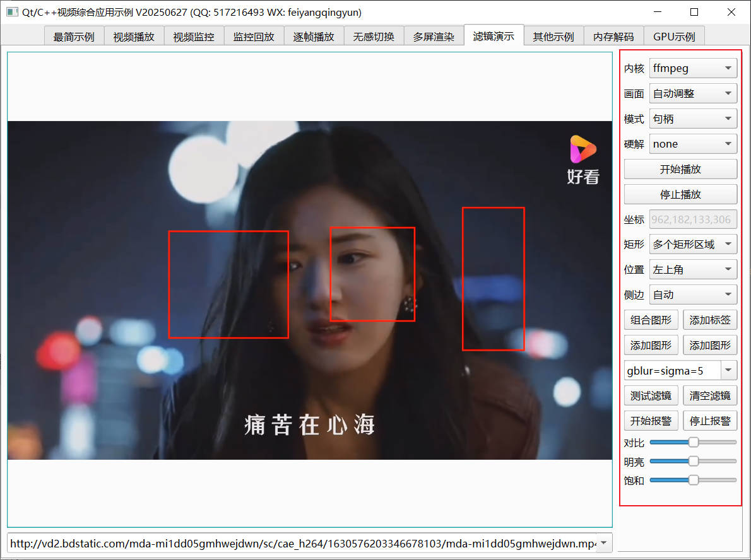Open the 内核 ffmpeg dropdown
Viewport: 751px width, 560px height.
pos(692,69)
